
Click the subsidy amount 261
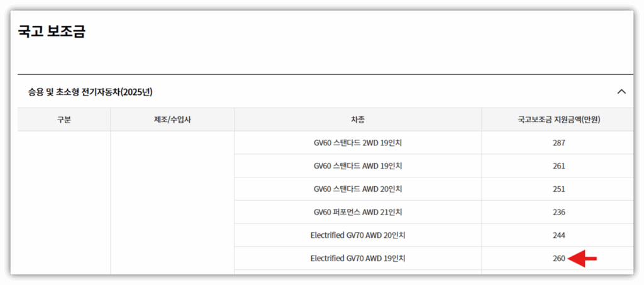pyautogui.click(x=558, y=166)
